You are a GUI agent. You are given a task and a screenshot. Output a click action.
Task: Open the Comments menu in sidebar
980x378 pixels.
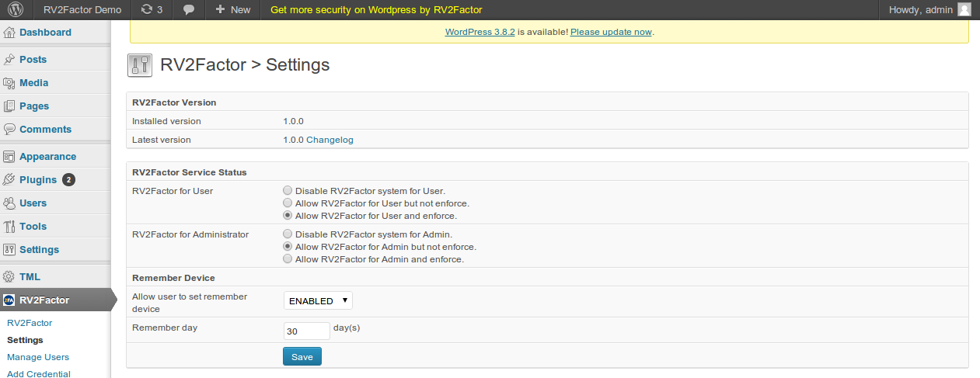click(46, 130)
